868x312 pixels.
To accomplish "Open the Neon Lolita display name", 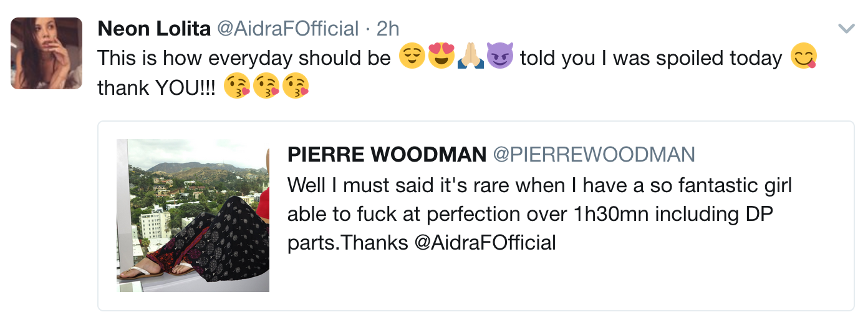I will (154, 29).
